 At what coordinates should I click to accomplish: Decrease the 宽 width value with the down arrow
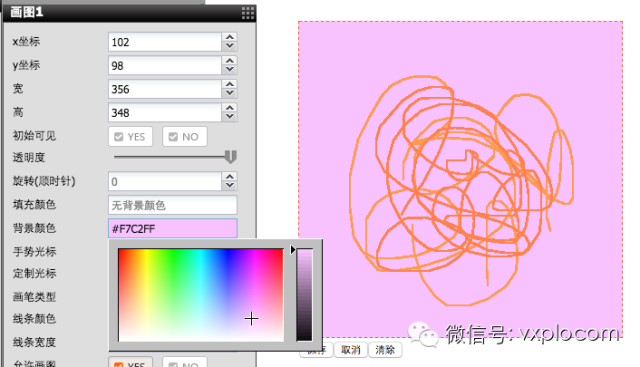click(230, 93)
